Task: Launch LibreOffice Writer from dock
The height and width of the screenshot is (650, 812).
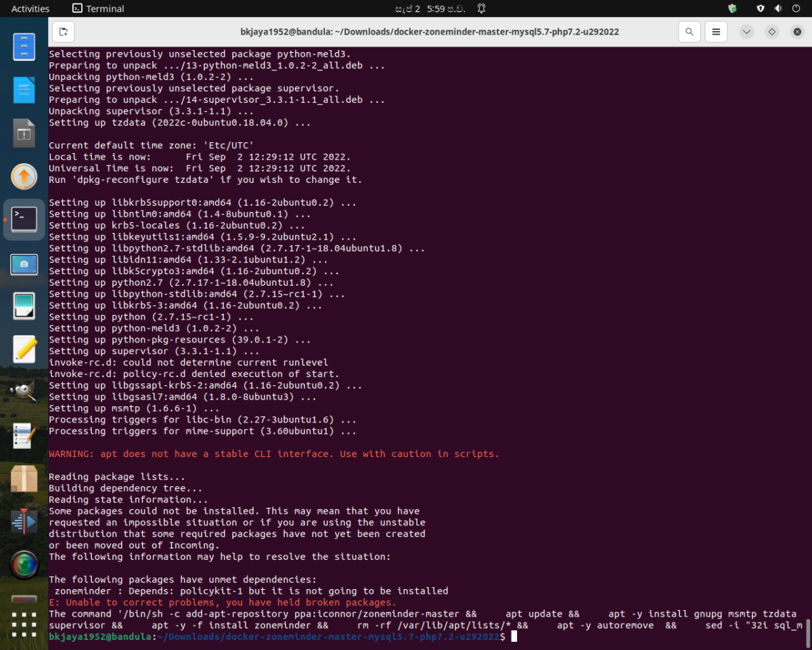Action: pyautogui.click(x=24, y=90)
